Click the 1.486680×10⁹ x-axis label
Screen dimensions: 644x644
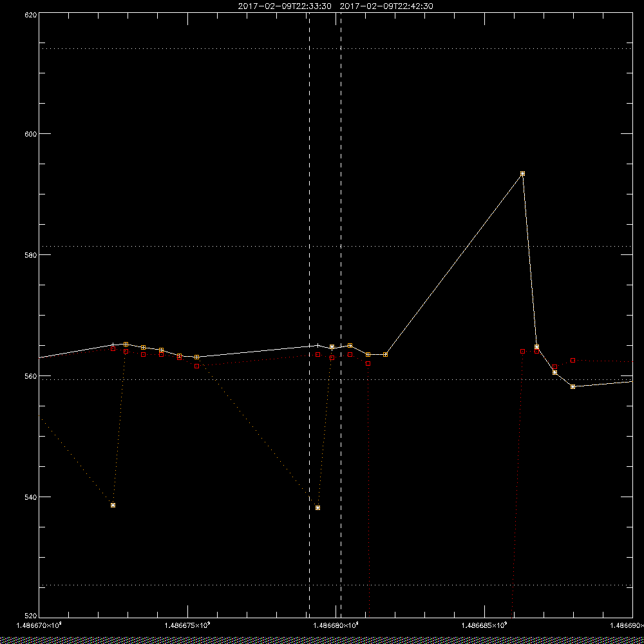pos(336,625)
